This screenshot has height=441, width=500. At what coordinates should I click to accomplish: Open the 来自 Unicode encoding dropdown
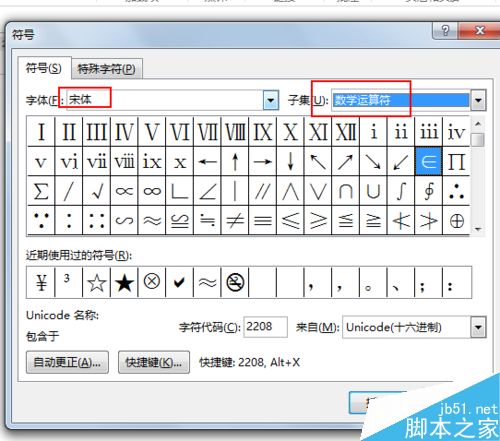(478, 327)
